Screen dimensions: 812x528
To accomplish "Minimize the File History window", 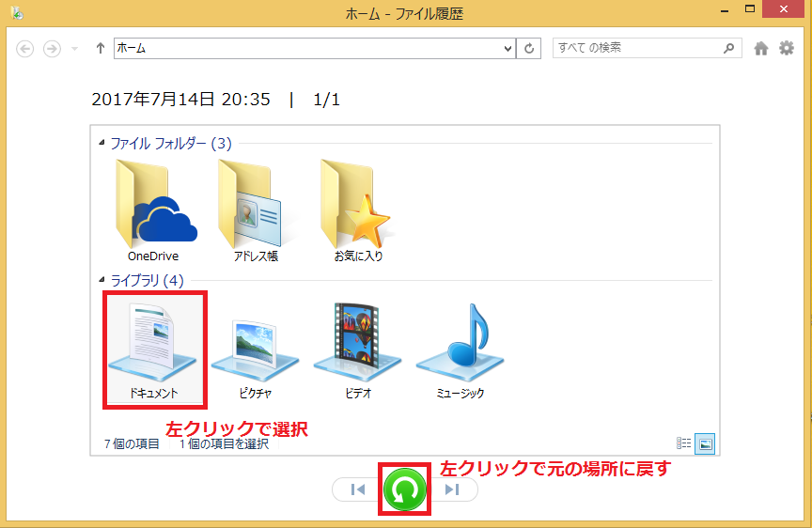I will click(x=725, y=9).
